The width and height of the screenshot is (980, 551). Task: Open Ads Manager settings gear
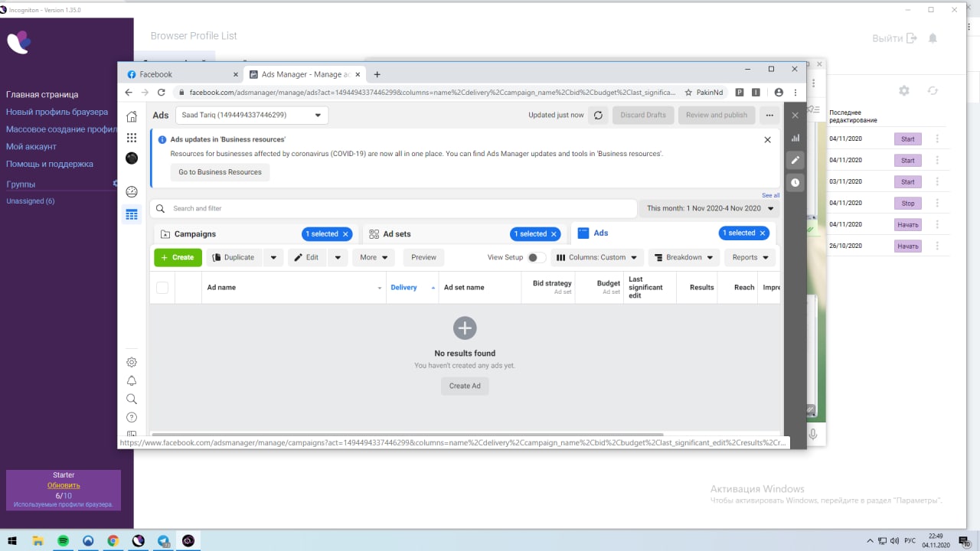coord(132,362)
